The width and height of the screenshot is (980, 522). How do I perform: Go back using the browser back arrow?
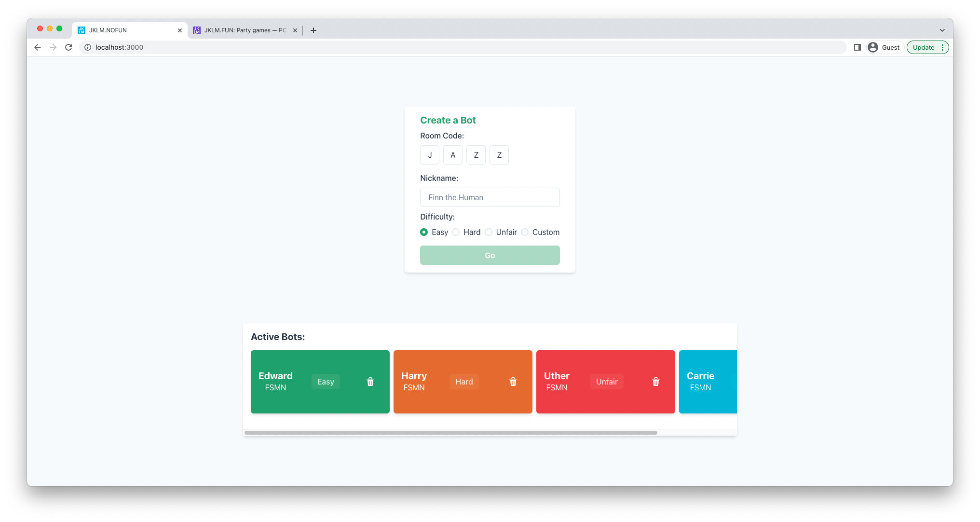click(x=38, y=47)
